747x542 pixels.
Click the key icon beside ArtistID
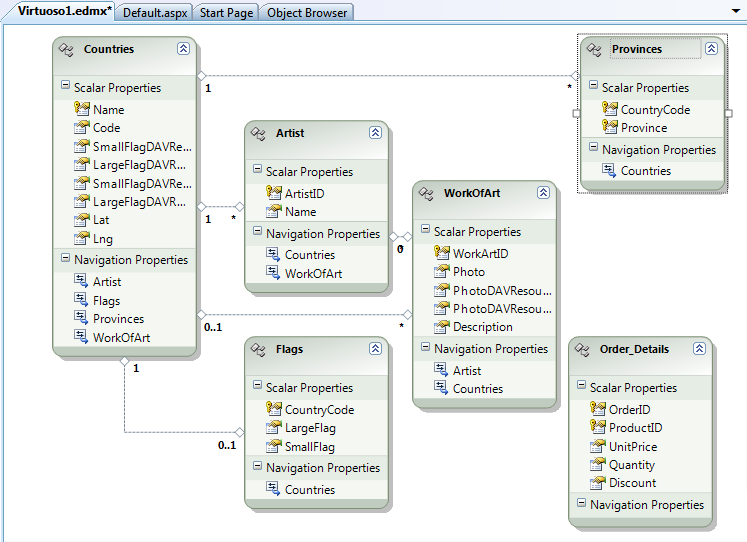click(273, 193)
